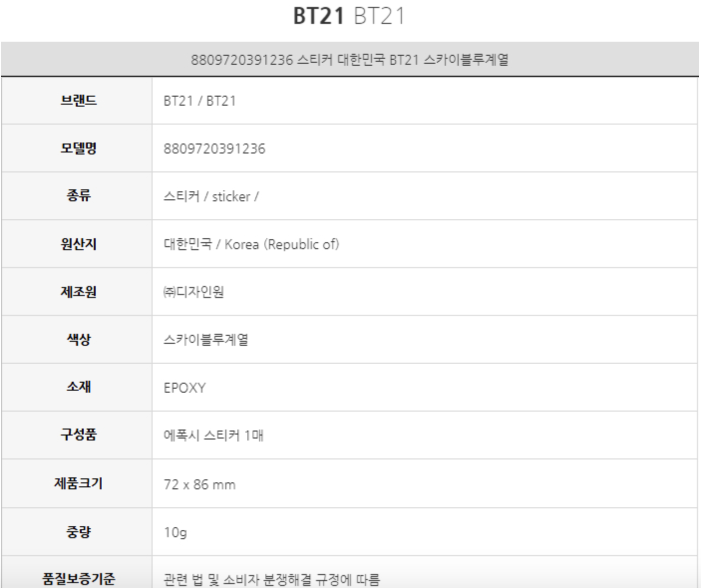Click the 스티커 / sticker / value
Viewport: 701px width, 588px height.
tap(211, 196)
